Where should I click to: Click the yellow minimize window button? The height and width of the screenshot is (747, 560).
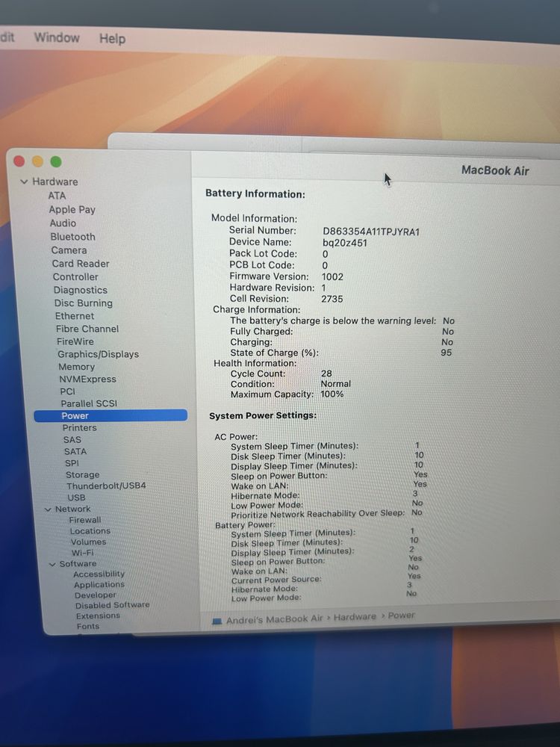(x=37, y=161)
